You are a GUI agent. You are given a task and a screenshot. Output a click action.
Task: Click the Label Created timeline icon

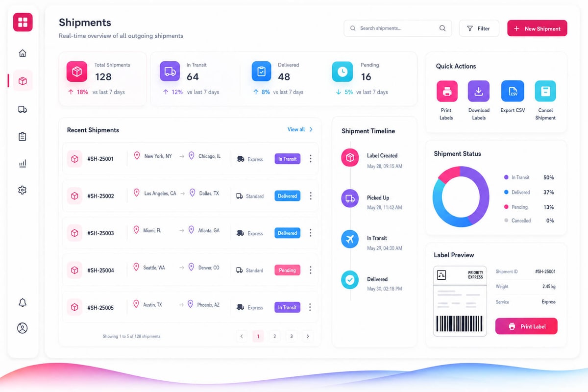[350, 158]
